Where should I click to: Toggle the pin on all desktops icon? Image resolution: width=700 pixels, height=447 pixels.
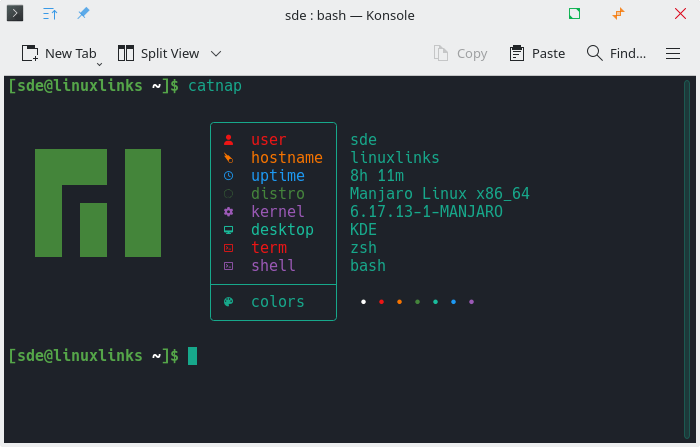coord(82,15)
